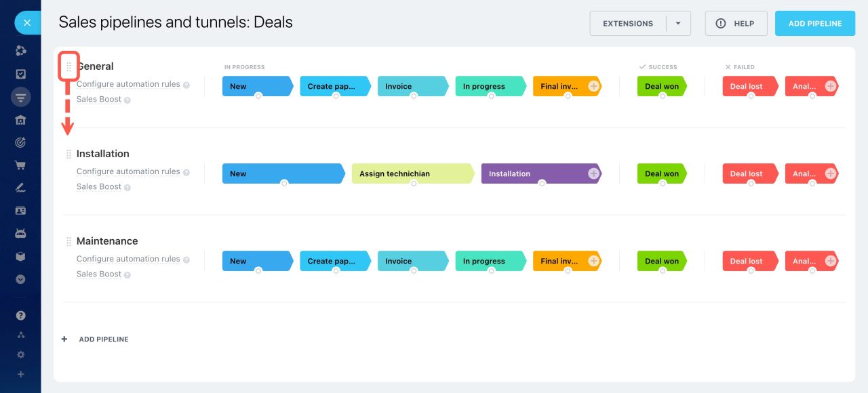Viewport: 868px width, 393px height.
Task: Click the plus icon on General's Final invoice stage
Action: point(593,86)
